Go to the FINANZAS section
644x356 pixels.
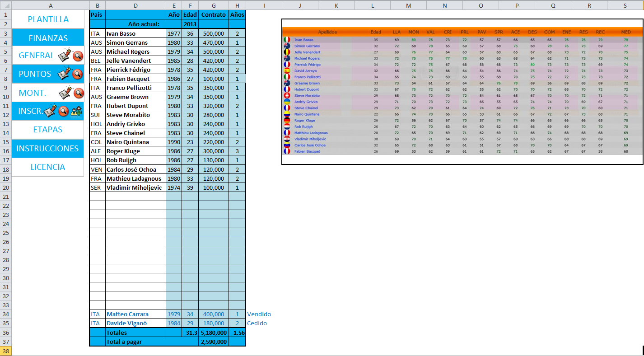(x=48, y=38)
